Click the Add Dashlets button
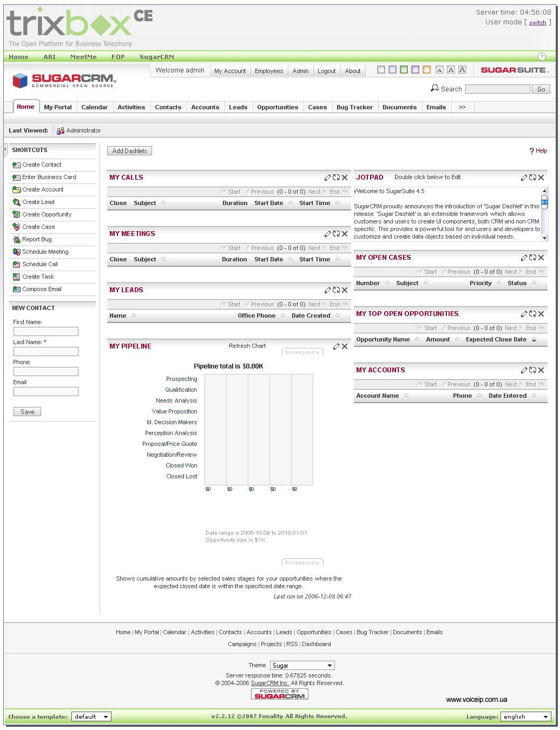The image size is (560, 730). coord(129,151)
